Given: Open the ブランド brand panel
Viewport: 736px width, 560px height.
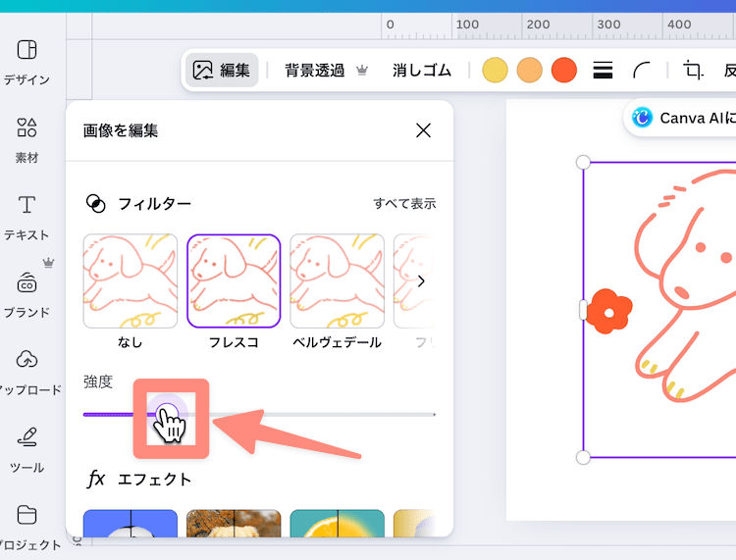Looking at the screenshot, I should click(26, 295).
